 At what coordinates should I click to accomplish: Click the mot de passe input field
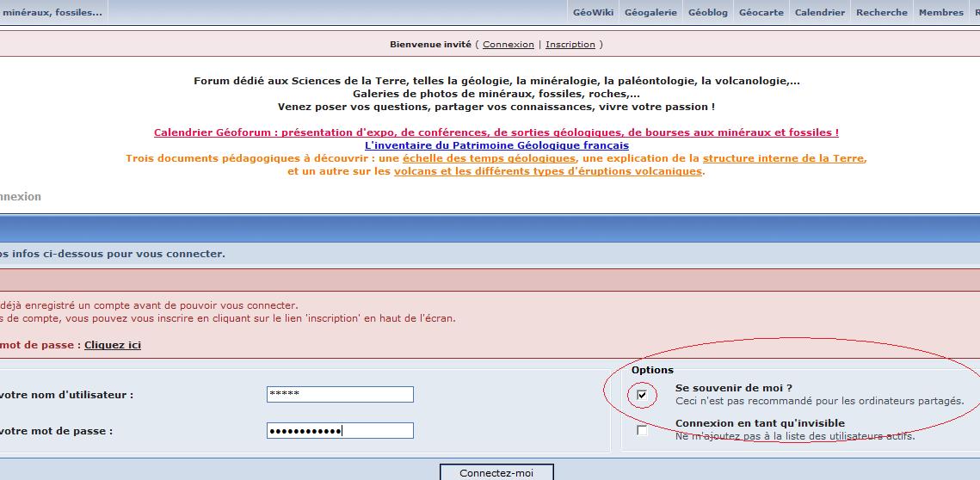340,430
